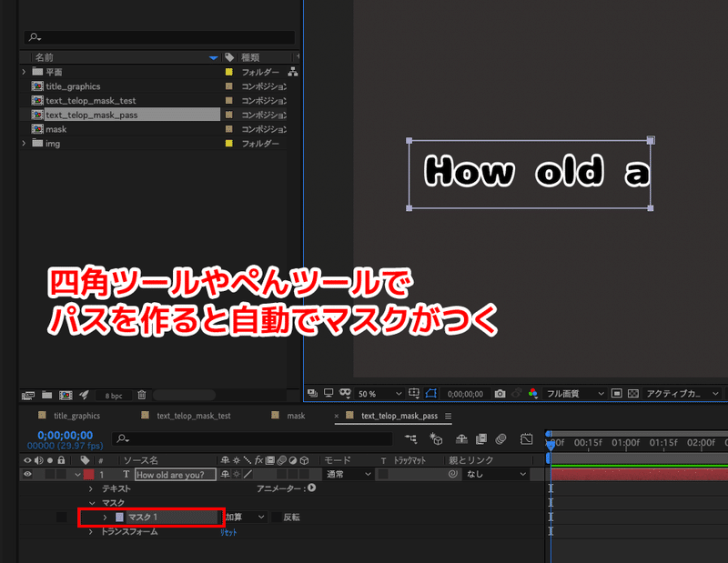Viewport: 728px width, 563px height.
Task: Toggle the hide shy layers icon
Action: click(461, 438)
